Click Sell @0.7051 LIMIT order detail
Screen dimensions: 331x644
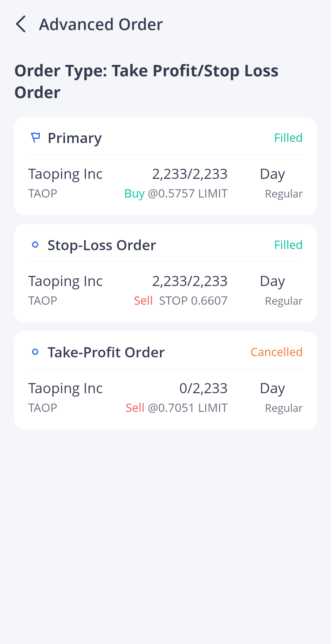[177, 408]
